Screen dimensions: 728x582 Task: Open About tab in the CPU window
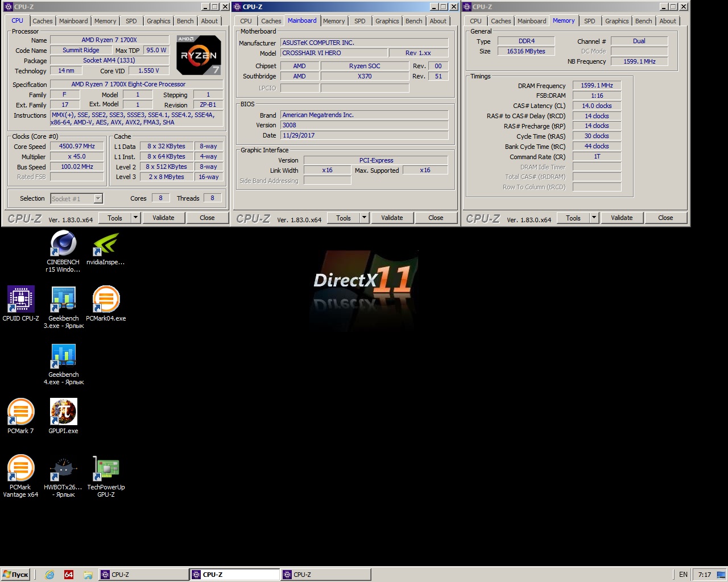[209, 21]
